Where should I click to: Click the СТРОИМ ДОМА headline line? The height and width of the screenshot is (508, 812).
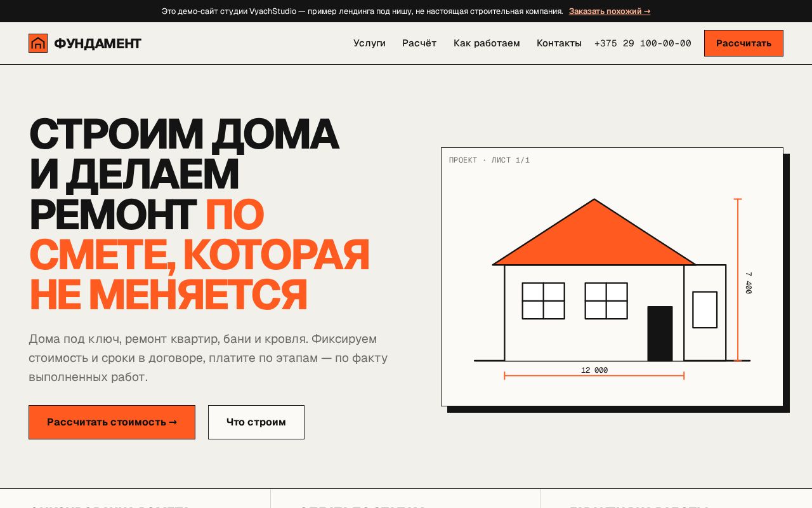pyautogui.click(x=184, y=133)
